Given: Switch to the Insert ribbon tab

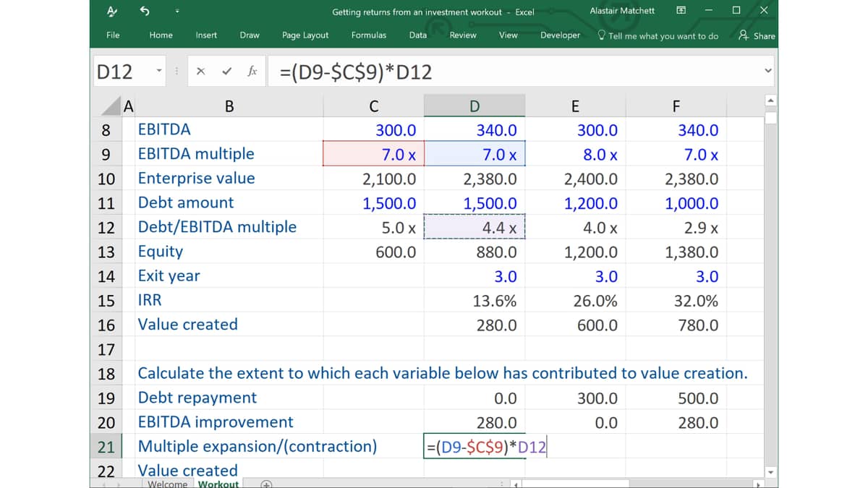Looking at the screenshot, I should click(x=206, y=35).
